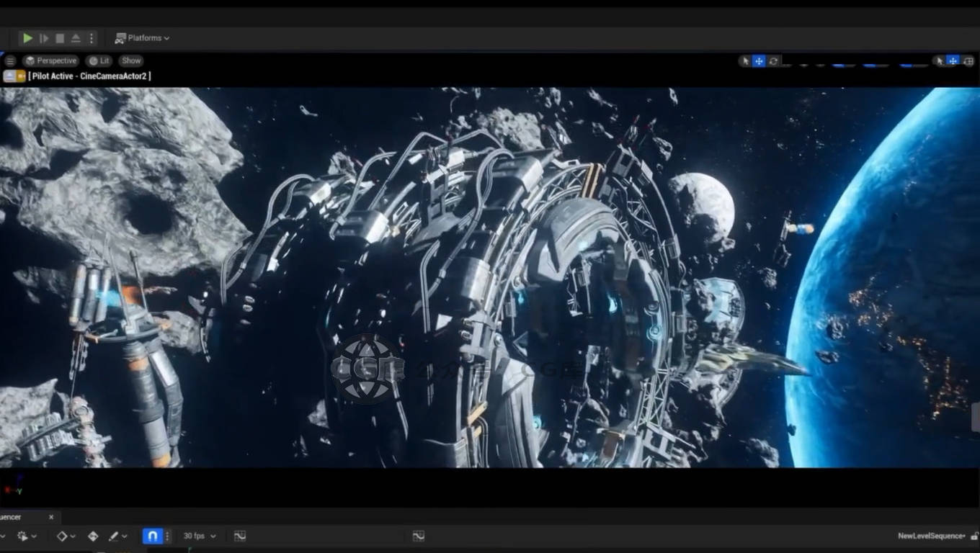Screen dimensions: 980x553
Task: Open the 30 fps frame rate dropdown
Action: point(199,536)
